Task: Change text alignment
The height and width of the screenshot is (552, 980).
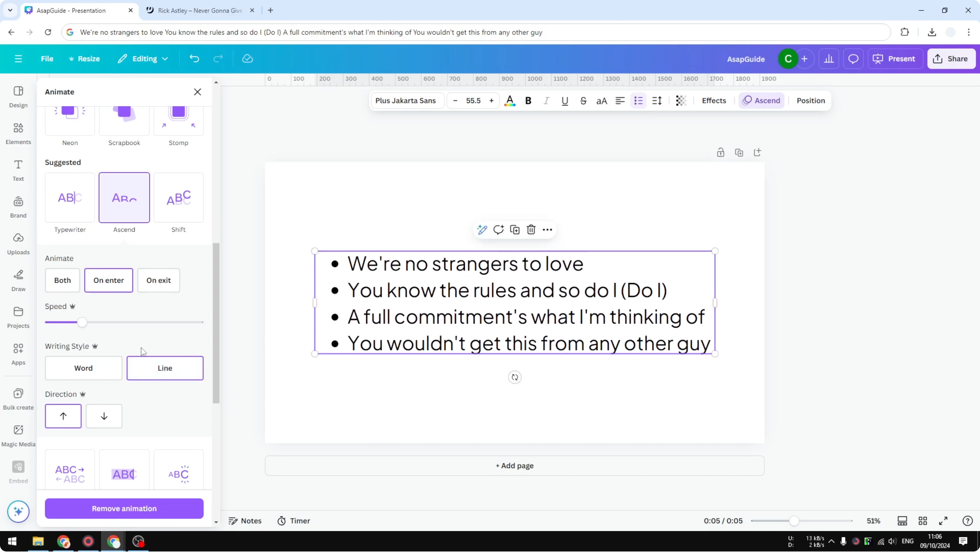Action: point(620,101)
